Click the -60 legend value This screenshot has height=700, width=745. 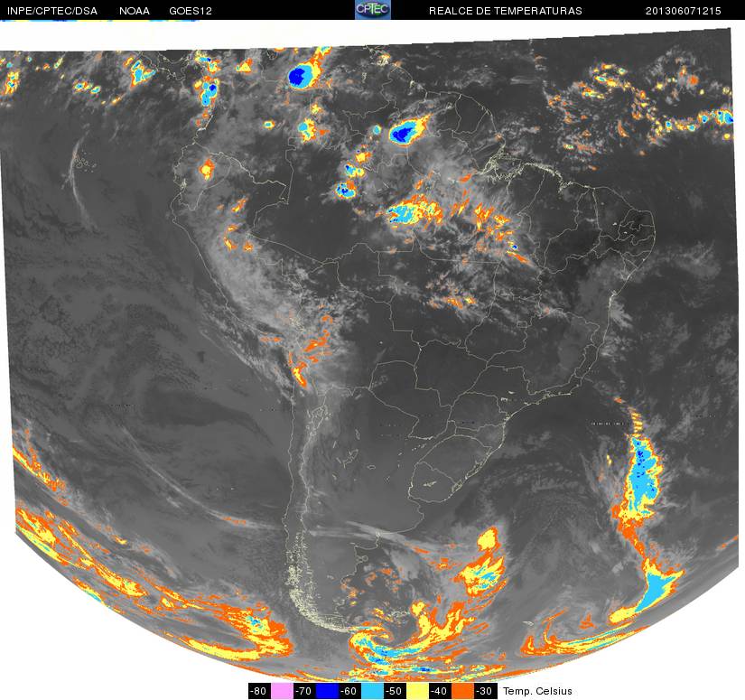(x=349, y=691)
